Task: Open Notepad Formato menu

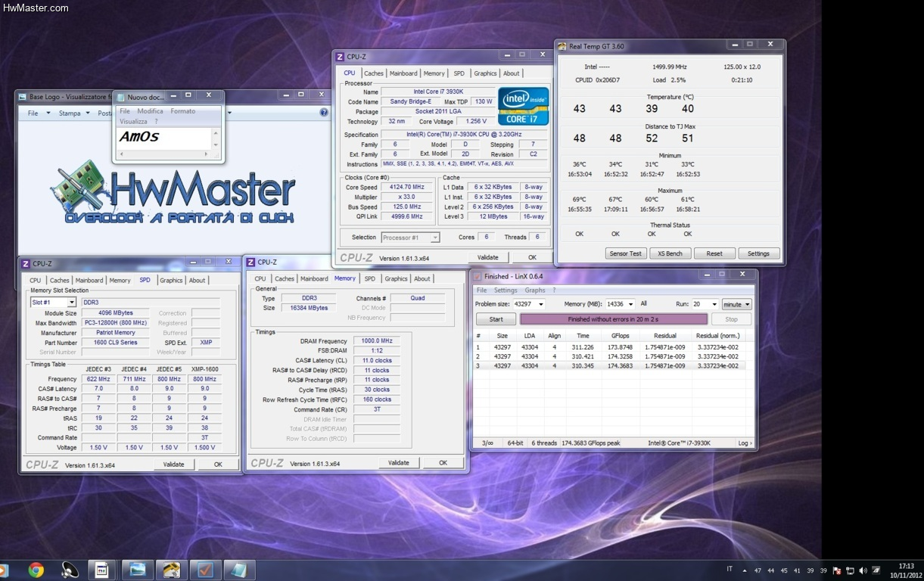Action: tap(182, 111)
